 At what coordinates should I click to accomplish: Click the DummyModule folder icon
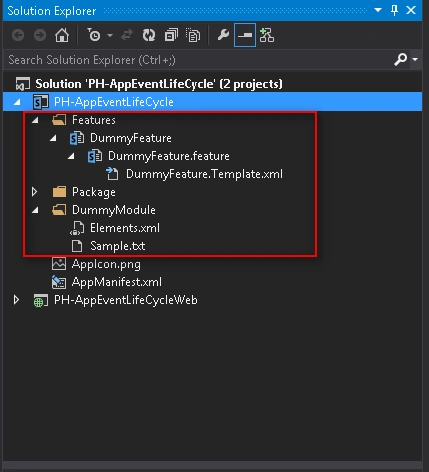[x=59, y=210]
